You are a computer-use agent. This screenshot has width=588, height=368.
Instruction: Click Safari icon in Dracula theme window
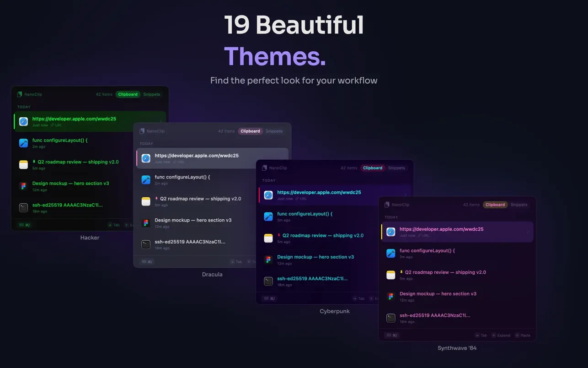(146, 158)
